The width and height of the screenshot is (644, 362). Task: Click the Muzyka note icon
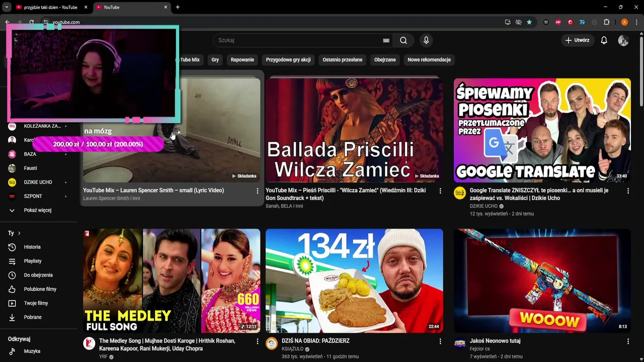click(x=12, y=351)
